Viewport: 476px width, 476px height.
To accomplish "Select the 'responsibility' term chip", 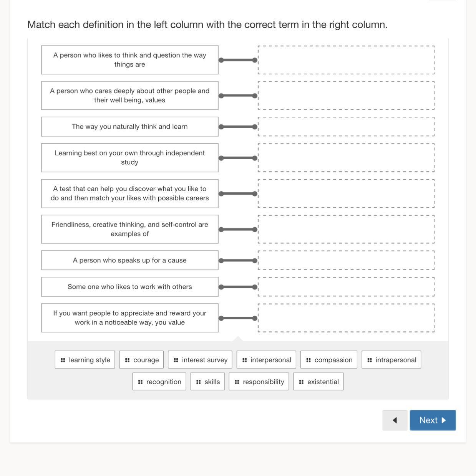I will click(259, 382).
